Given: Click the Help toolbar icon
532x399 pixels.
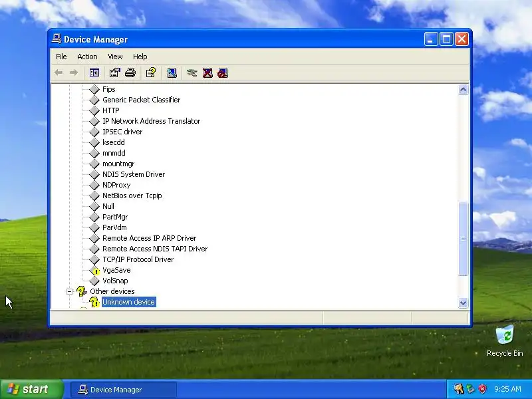Looking at the screenshot, I should click(x=151, y=72).
